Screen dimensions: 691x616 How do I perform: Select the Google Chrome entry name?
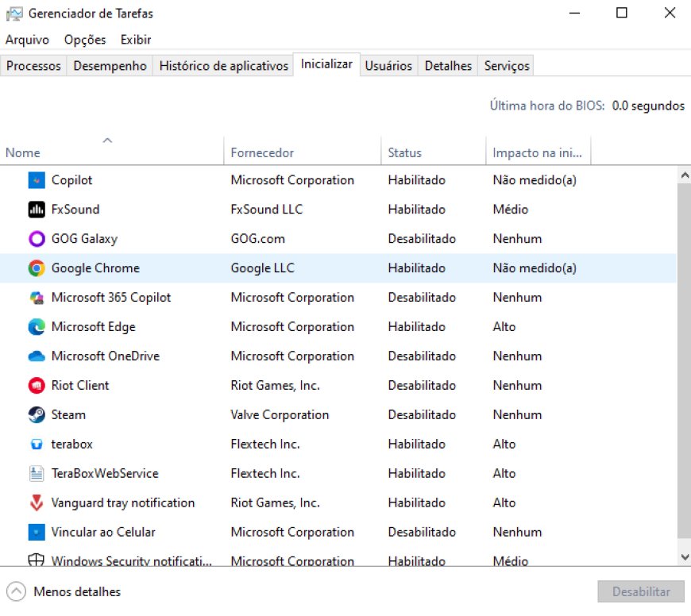coord(95,268)
